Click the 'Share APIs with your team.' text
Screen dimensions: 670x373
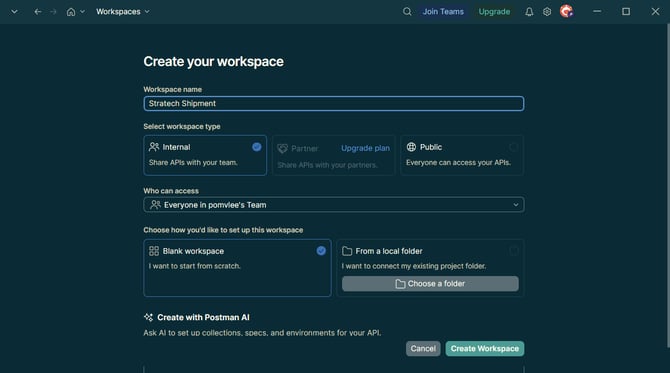(193, 162)
